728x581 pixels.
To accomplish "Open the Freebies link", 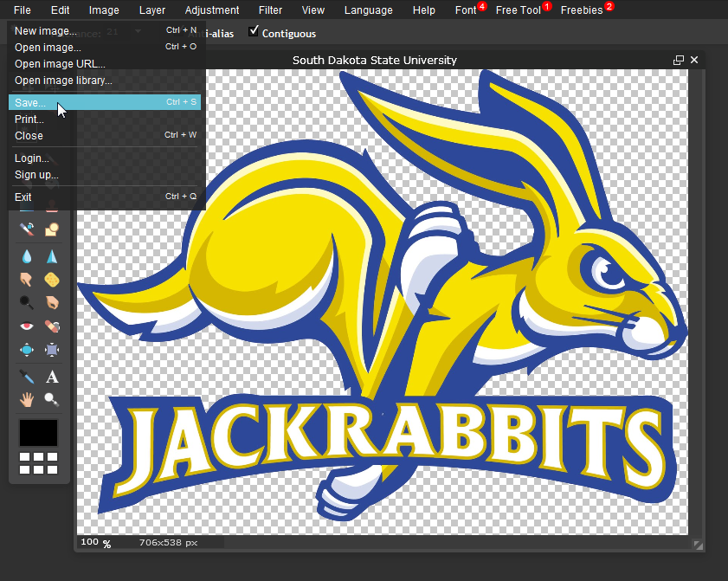I will pos(581,10).
